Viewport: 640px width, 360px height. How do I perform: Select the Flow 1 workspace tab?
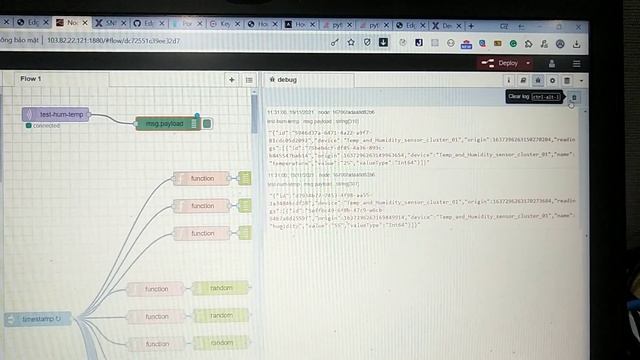click(x=61, y=79)
